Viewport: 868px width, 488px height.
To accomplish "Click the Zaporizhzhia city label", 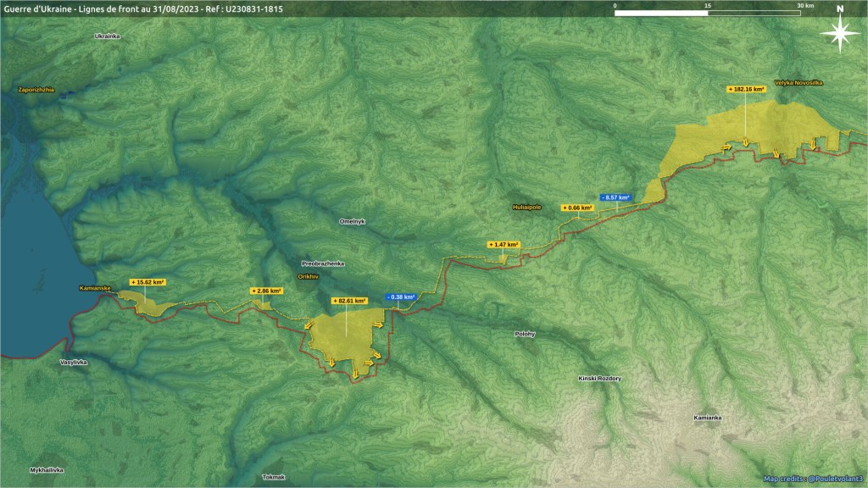I will (35, 89).
